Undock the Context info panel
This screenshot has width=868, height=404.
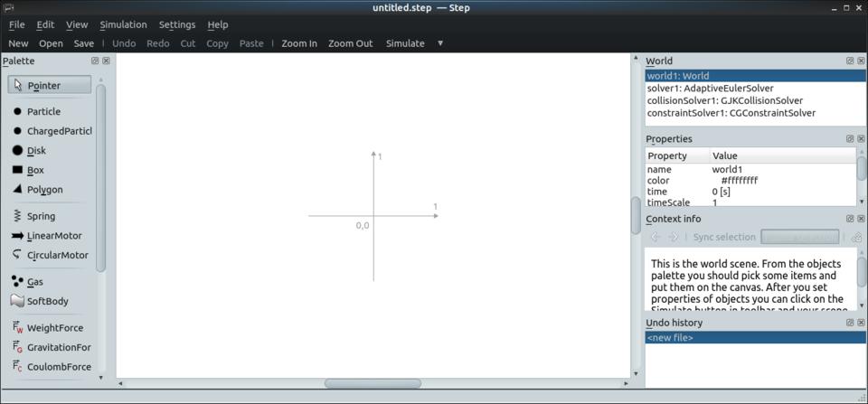pyautogui.click(x=850, y=219)
